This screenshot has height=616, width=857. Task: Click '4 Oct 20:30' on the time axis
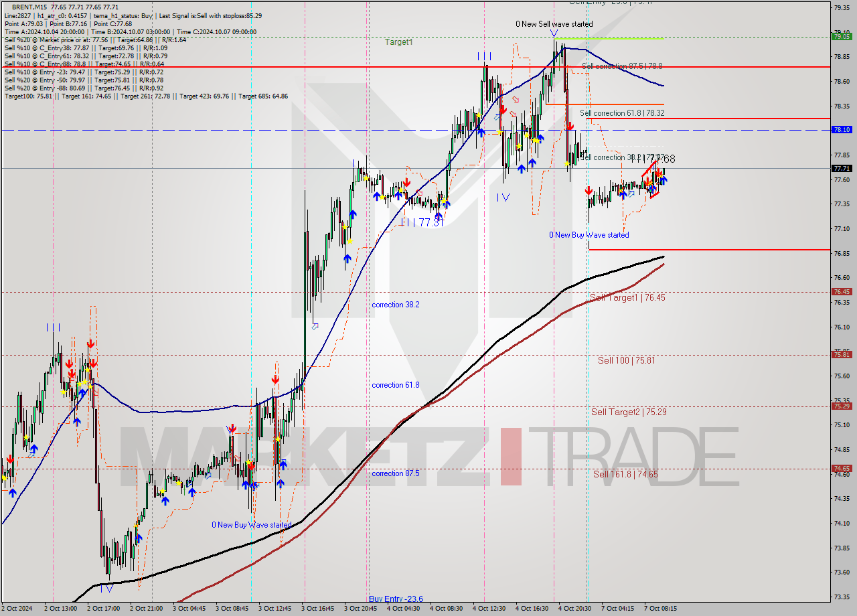tap(574, 609)
